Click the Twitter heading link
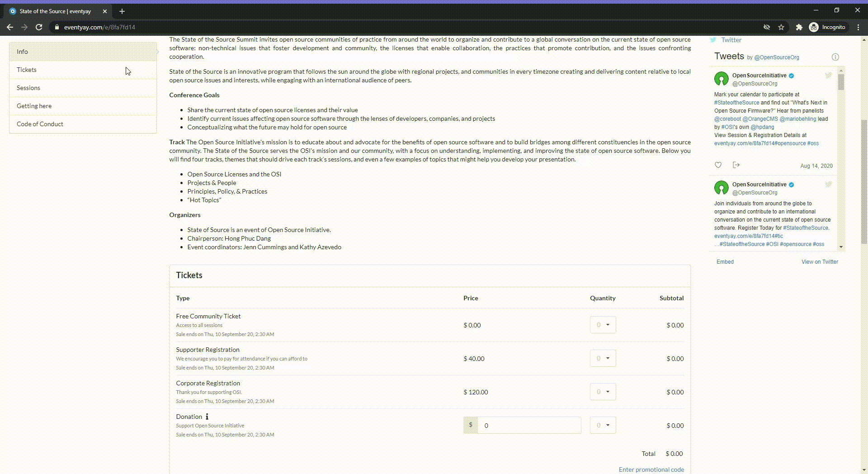 tap(731, 40)
